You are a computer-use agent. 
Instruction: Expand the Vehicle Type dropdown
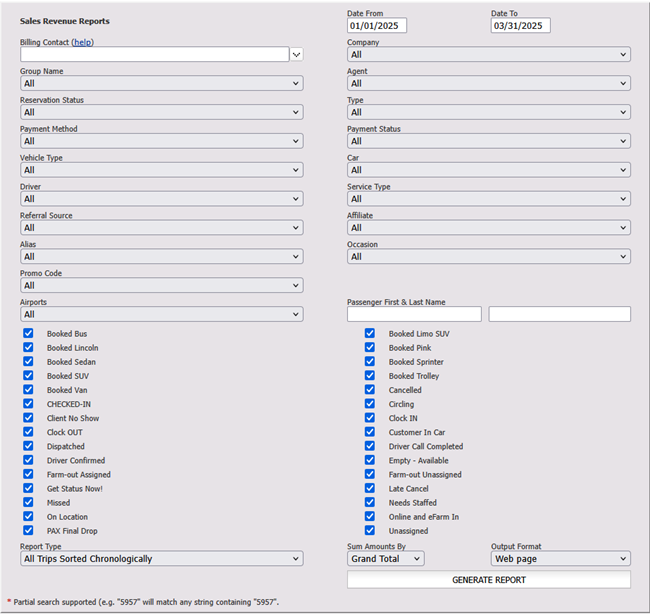point(162,170)
